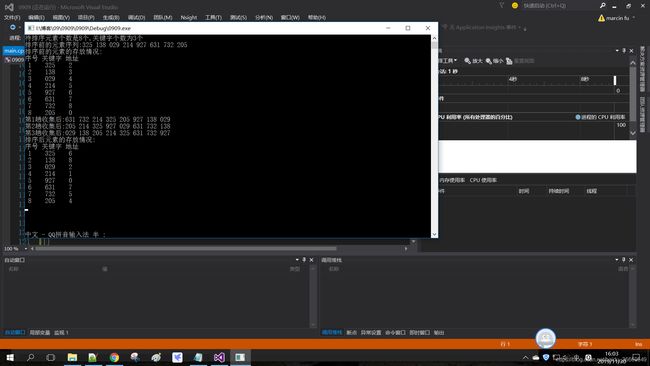Open the marcin fu account dropdown

click(x=620, y=18)
